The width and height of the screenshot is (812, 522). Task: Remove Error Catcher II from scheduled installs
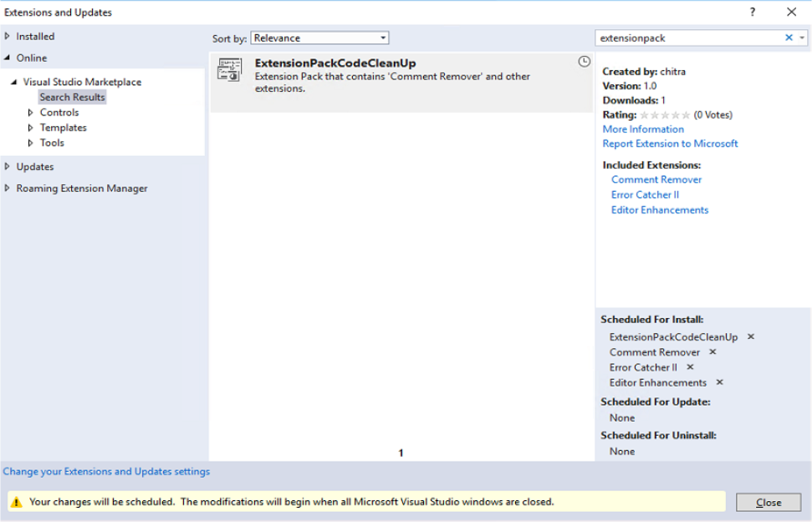pos(690,367)
